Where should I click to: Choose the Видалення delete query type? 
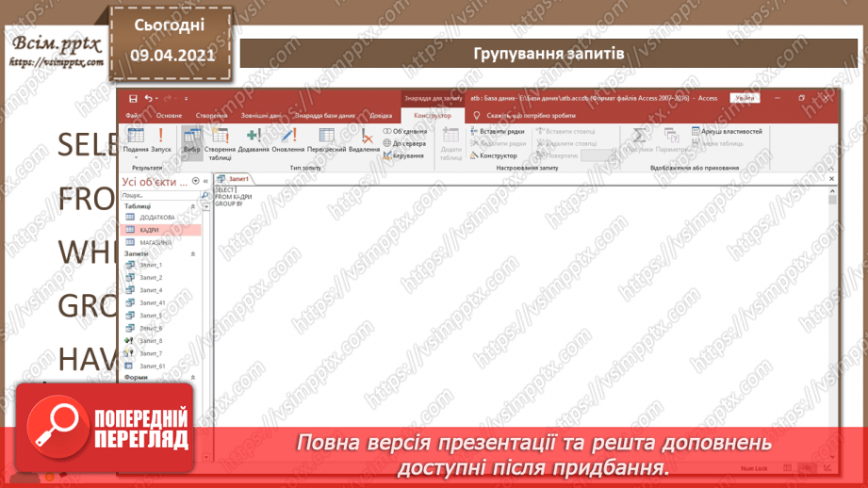(x=364, y=140)
